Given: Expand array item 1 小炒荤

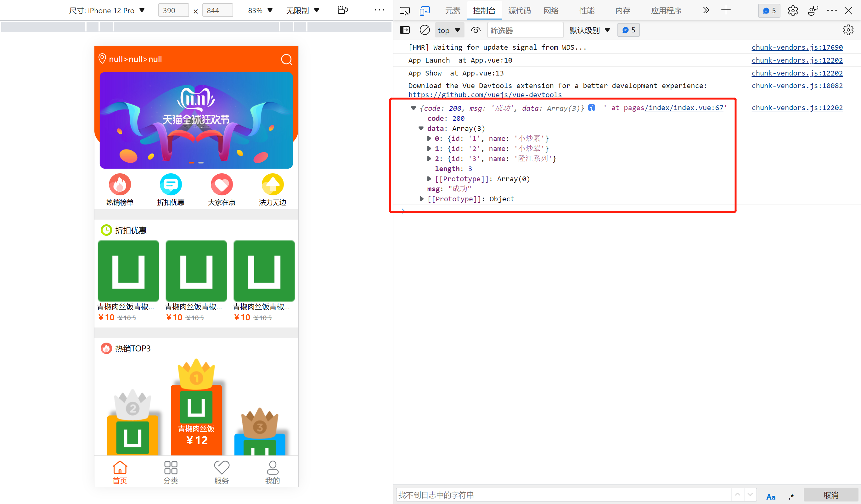Looking at the screenshot, I should tap(429, 148).
